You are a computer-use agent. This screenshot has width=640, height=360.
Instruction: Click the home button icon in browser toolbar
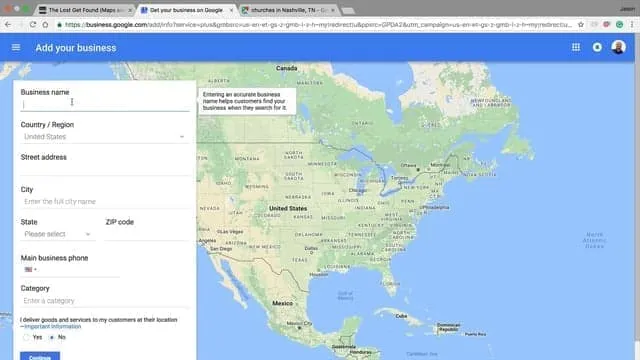(x=45, y=25)
